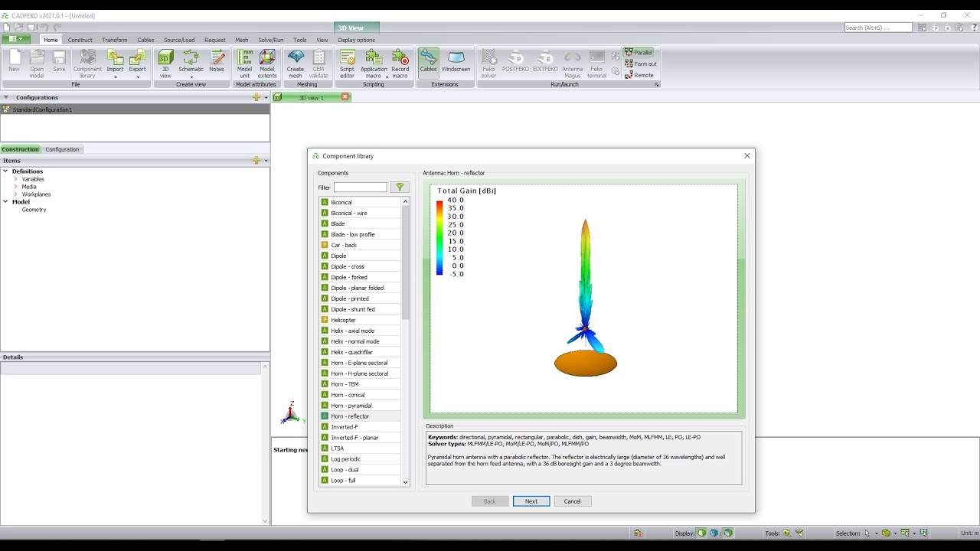Image resolution: width=980 pixels, height=551 pixels.
Task: Close the 3D view 1 tab
Action: pyautogui.click(x=345, y=97)
